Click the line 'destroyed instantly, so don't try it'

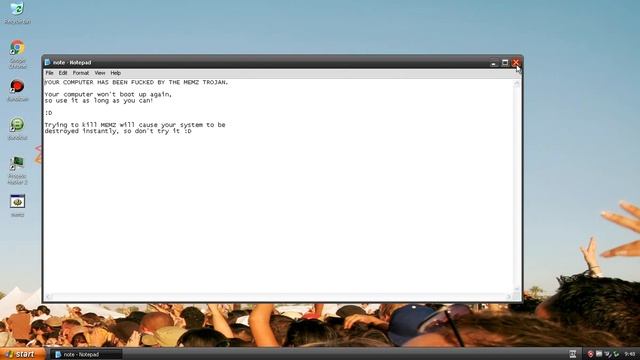pos(118,131)
